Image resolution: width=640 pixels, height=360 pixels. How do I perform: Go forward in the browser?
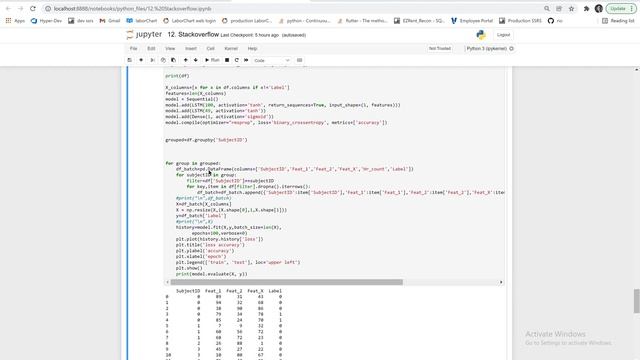click(20, 9)
